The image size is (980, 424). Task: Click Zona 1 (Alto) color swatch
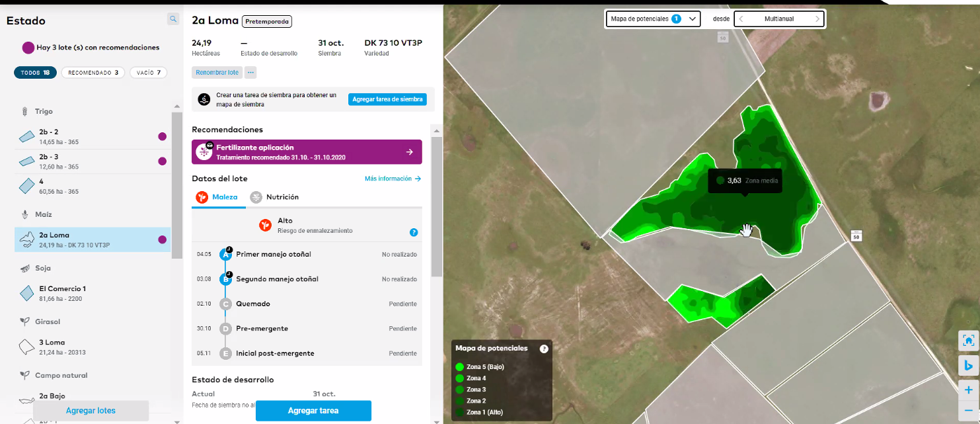point(460,412)
